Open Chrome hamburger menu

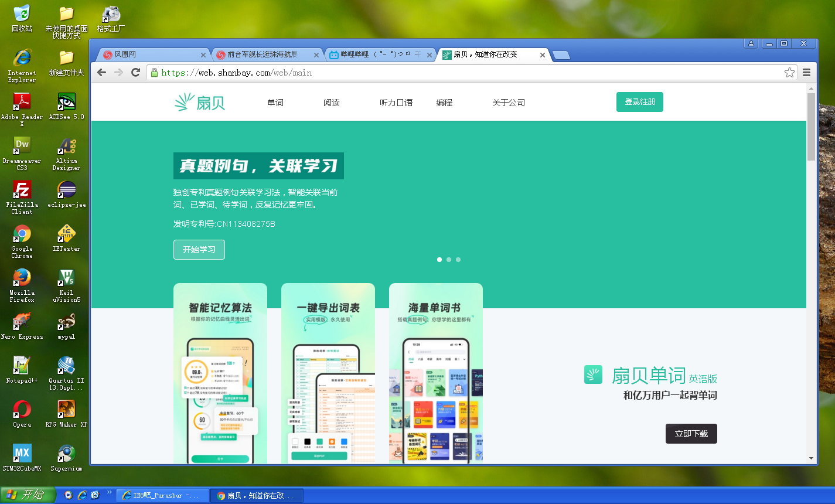pos(807,72)
